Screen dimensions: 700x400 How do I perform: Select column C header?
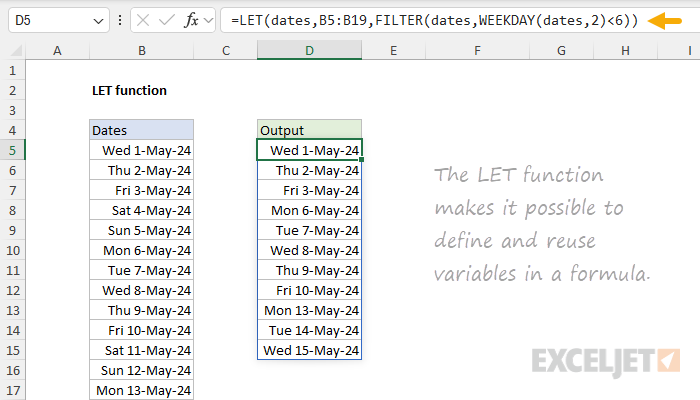pos(226,50)
